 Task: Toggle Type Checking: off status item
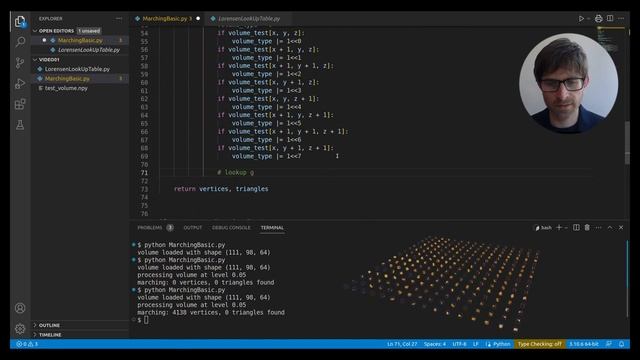(x=540, y=344)
